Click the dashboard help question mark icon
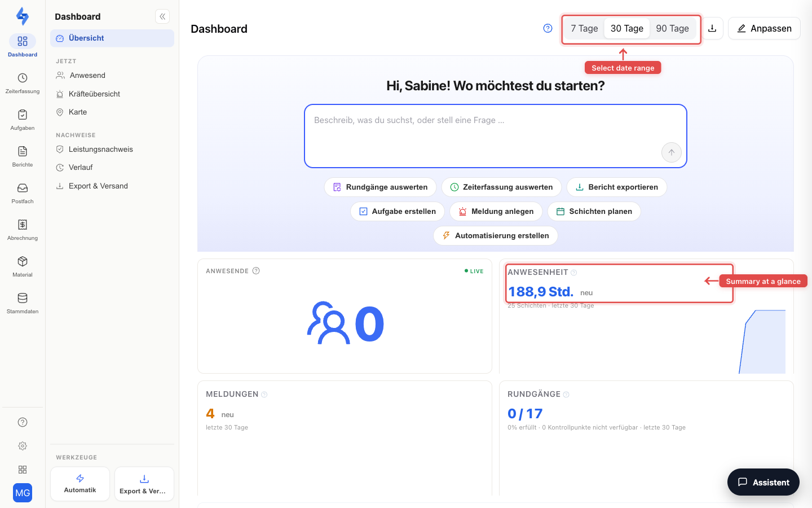The width and height of the screenshot is (812, 508). [548, 28]
